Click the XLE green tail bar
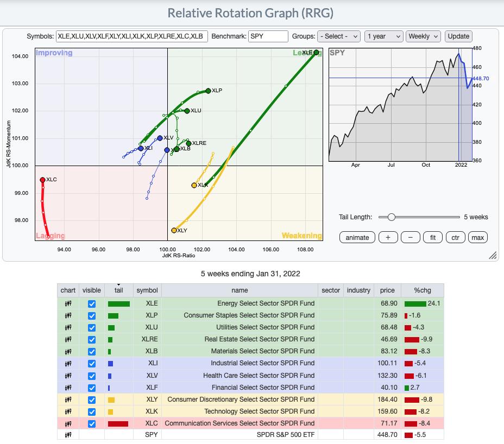Screen dimensions: 504x444 click(x=118, y=304)
